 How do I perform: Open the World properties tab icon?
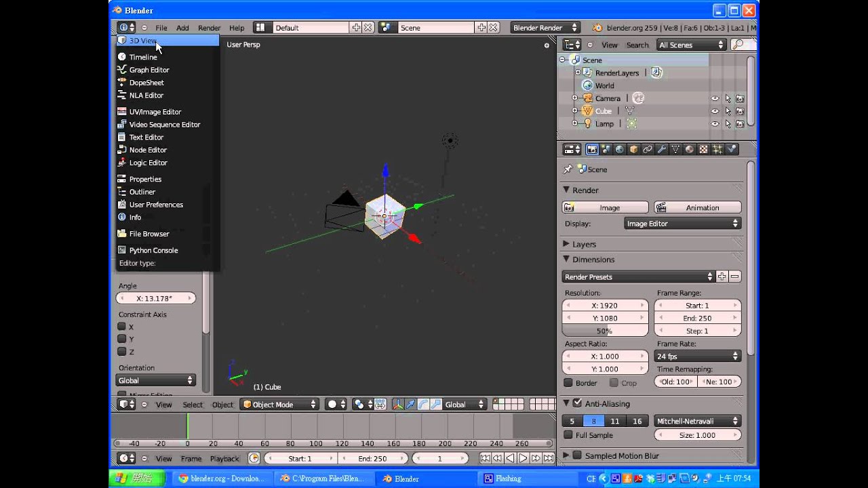click(620, 149)
